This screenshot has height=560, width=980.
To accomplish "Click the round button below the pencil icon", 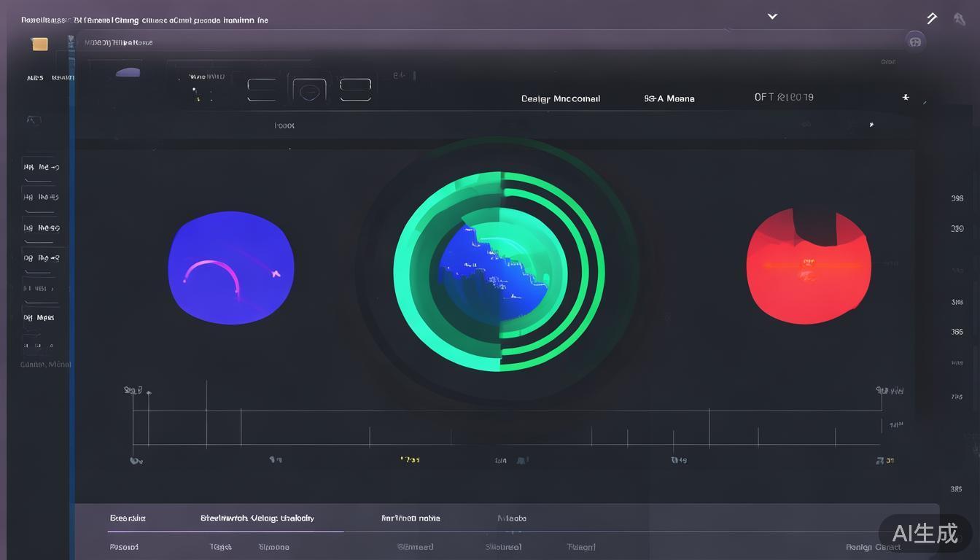I will (915, 42).
